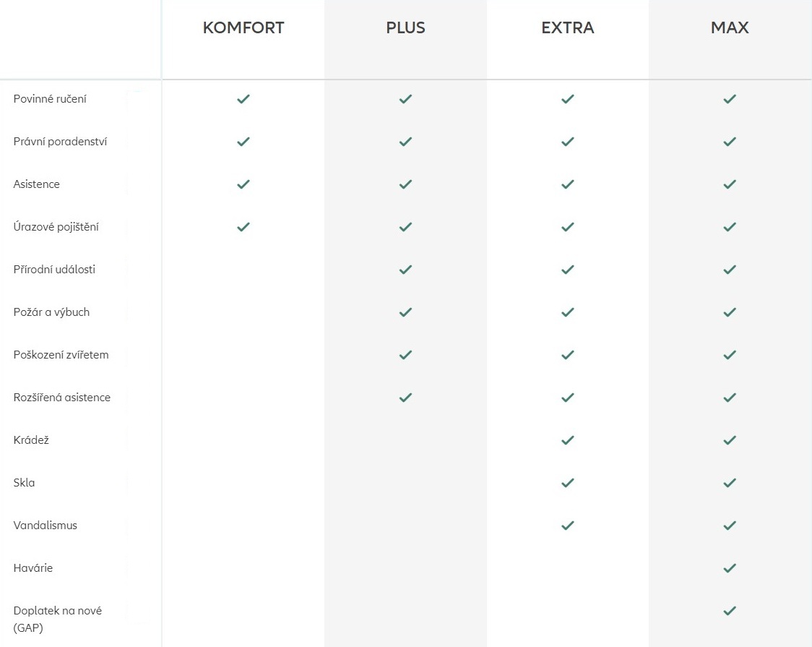Viewport: 812px width, 647px height.
Task: Click the PLUS checkmark for Přírodní události
Action: pos(405,270)
